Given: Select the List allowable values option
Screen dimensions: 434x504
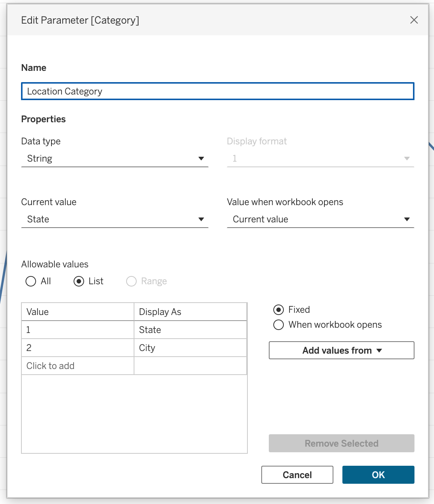Looking at the screenshot, I should [x=79, y=281].
